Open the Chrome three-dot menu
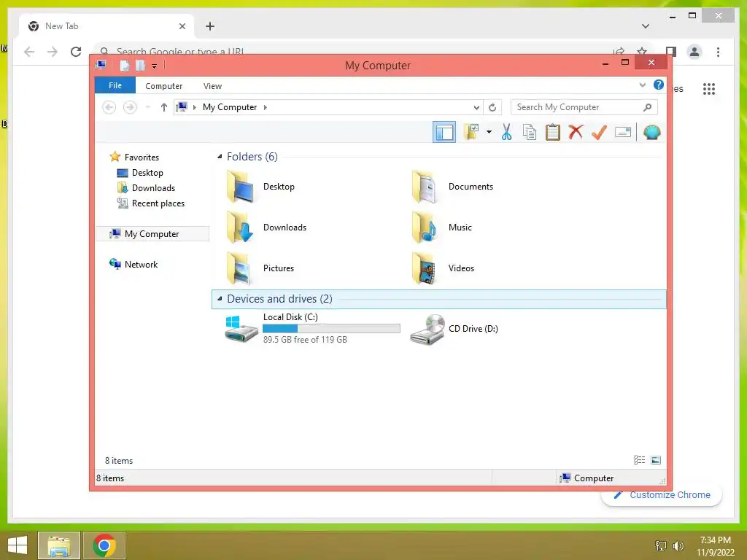The width and height of the screenshot is (747, 560). [718, 52]
